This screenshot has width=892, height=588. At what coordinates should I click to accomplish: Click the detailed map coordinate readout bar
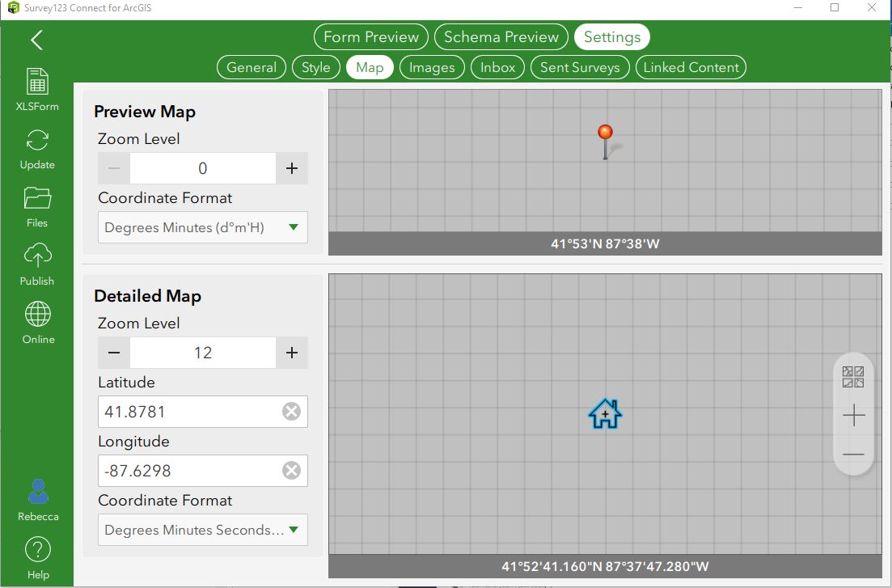click(605, 566)
